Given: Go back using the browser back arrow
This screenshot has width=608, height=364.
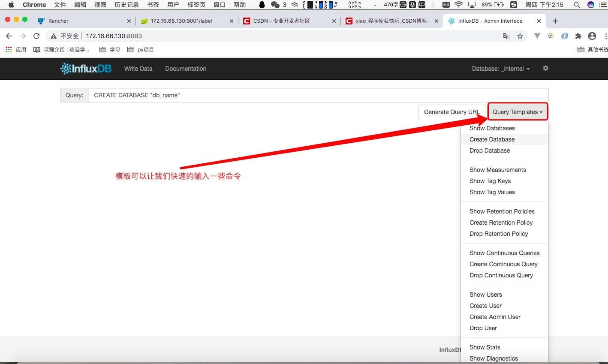Looking at the screenshot, I should tap(9, 36).
